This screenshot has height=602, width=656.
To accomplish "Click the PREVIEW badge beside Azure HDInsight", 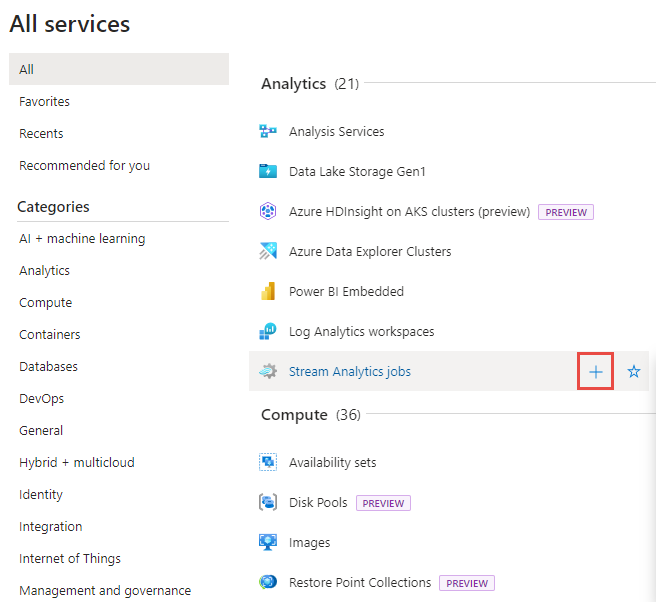I will point(566,212).
